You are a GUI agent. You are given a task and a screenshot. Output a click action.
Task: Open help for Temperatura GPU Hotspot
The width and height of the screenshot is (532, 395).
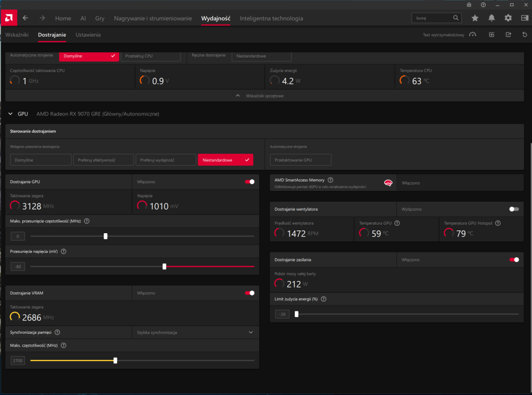click(x=498, y=223)
